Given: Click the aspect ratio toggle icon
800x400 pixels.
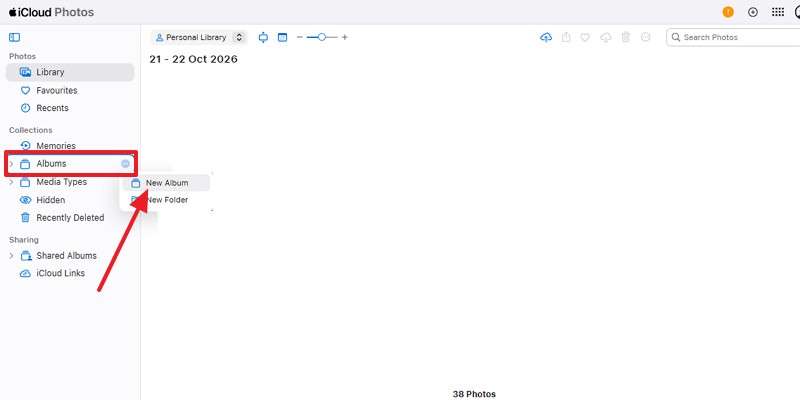Looking at the screenshot, I should point(263,37).
